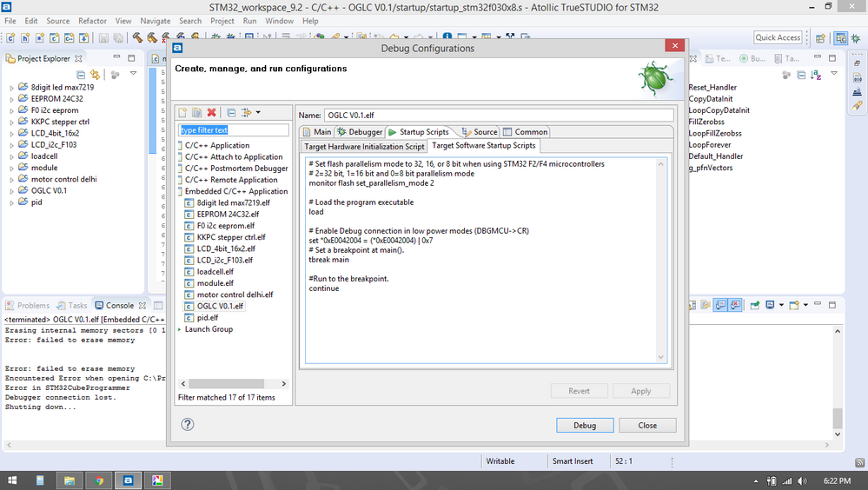Collapse All in Project Explorer toolbar
The width and height of the screenshot is (868, 490).
(81, 74)
